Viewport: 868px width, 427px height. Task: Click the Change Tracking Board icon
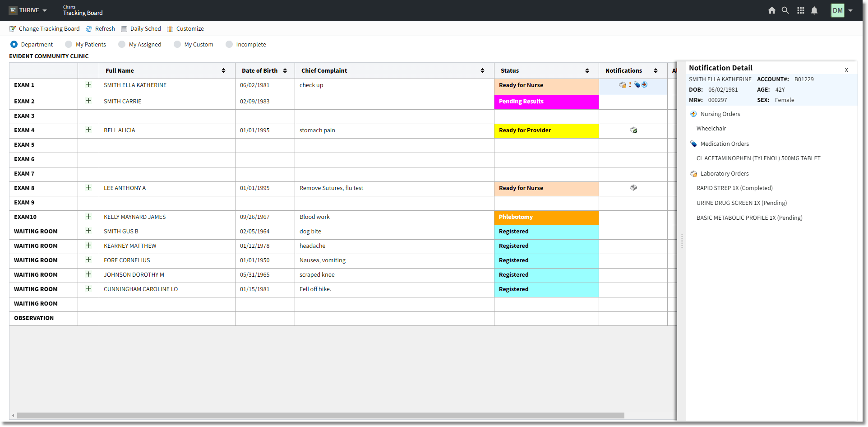click(x=13, y=29)
